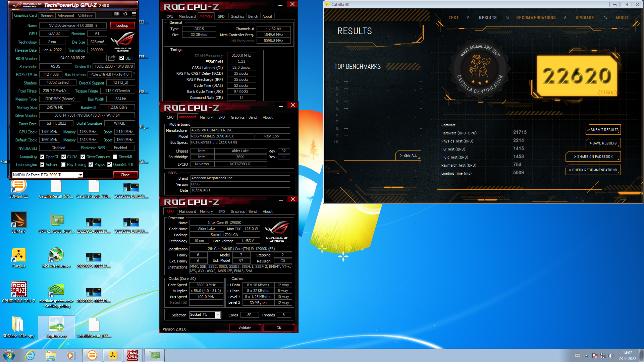Screen dimensions: 644x362
Task: Open the 3DMark-2016-spy folder
Action: pyautogui.click(x=19, y=327)
